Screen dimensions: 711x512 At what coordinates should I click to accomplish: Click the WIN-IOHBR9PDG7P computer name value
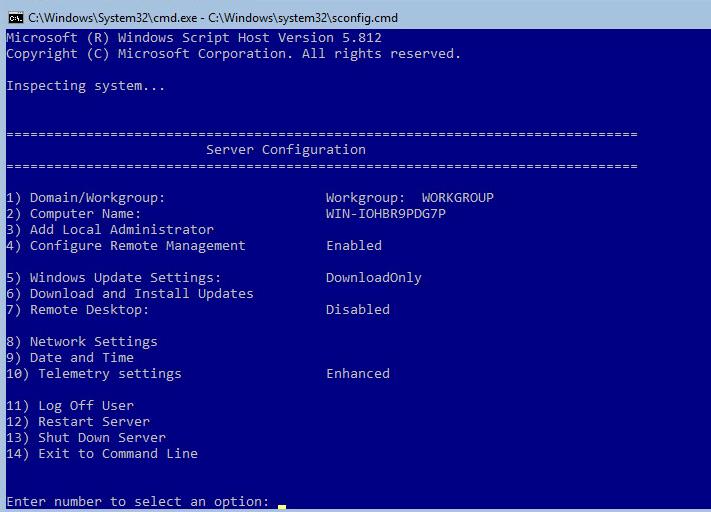point(385,214)
